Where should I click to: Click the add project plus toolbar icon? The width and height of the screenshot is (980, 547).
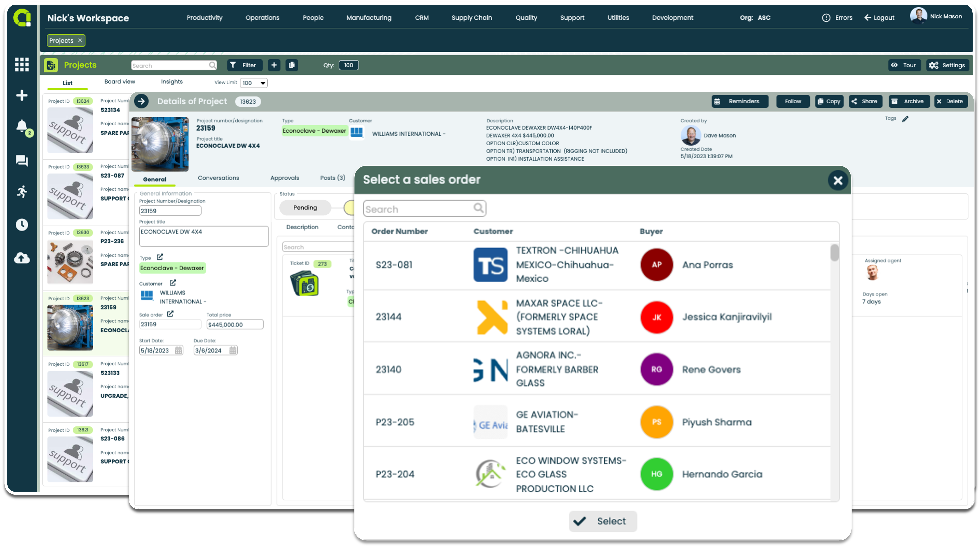pos(274,65)
